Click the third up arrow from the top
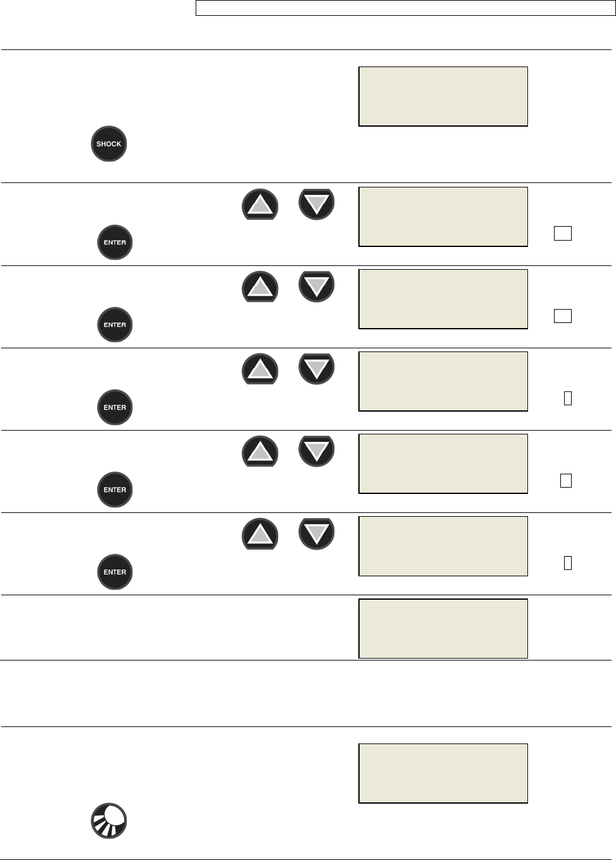 [x=260, y=369]
